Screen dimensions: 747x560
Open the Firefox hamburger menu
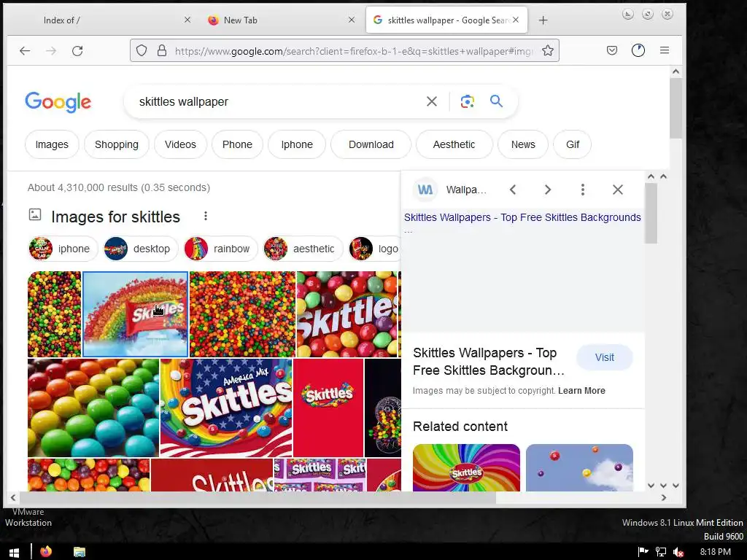coord(665,50)
